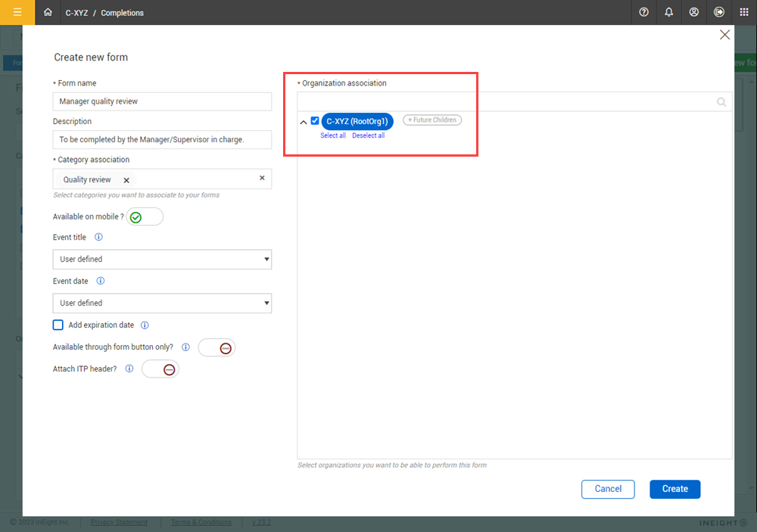757x532 pixels.
Task: Click the Deselect all link
Action: (x=368, y=135)
